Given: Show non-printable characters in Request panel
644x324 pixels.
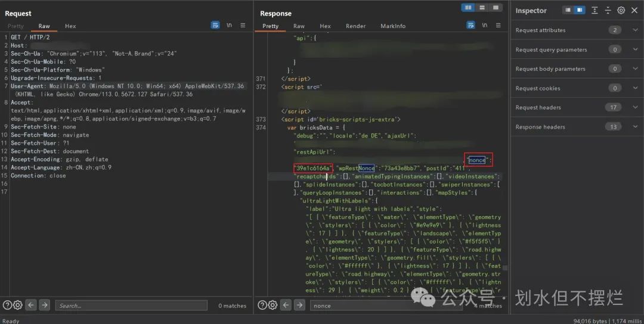Looking at the screenshot, I should coord(229,26).
